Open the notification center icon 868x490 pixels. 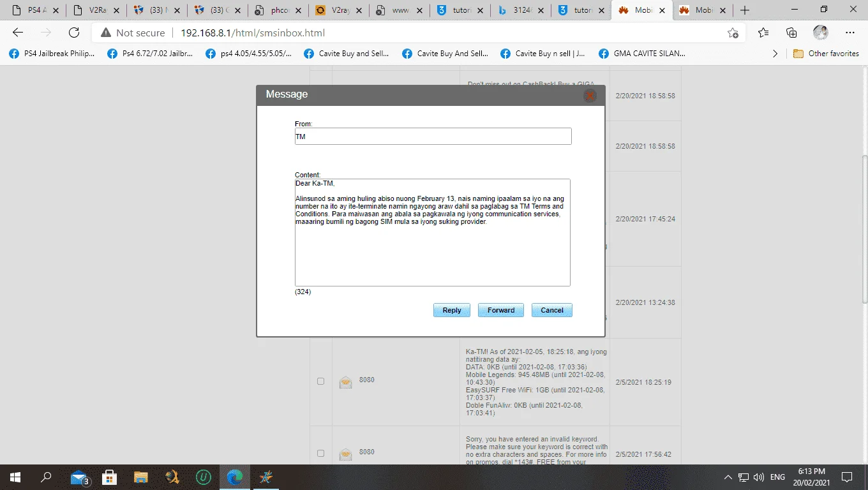click(x=847, y=477)
